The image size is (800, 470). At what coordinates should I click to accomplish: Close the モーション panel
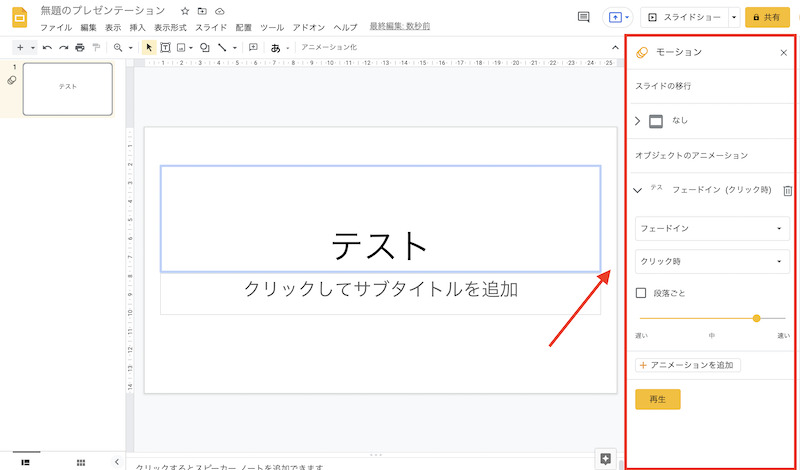[x=783, y=52]
